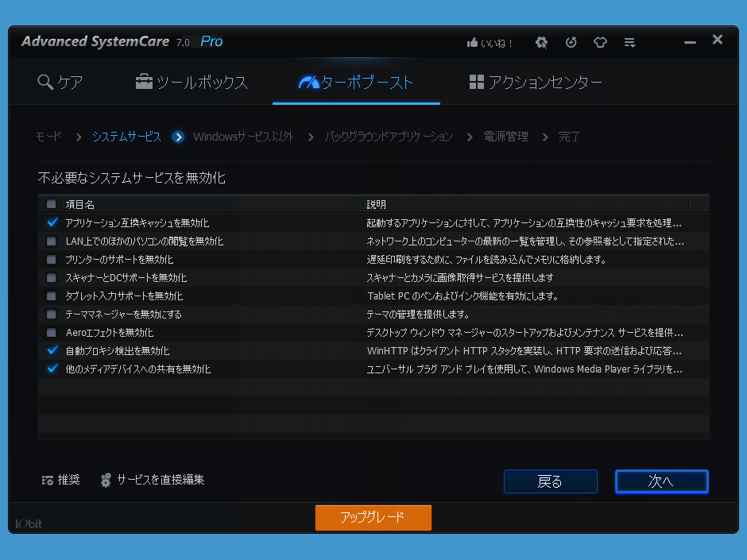Click the thumbs-up いいね！ like icon

click(x=472, y=43)
